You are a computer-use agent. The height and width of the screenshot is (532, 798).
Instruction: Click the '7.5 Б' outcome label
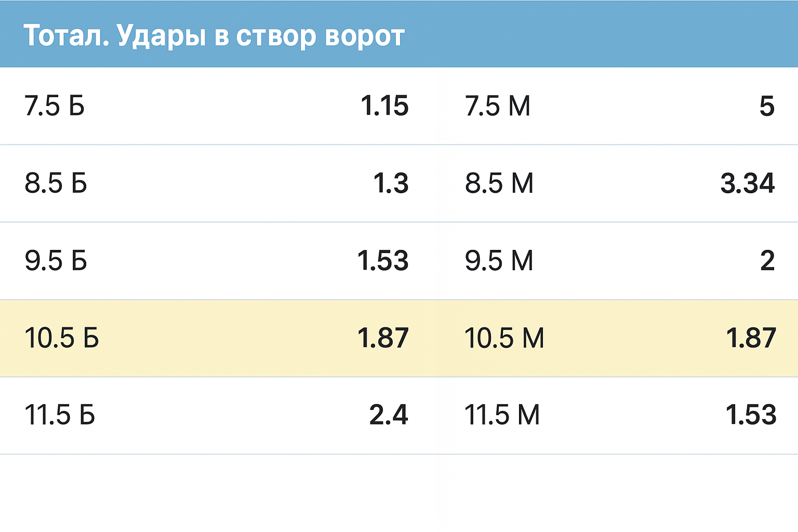pyautogui.click(x=55, y=106)
